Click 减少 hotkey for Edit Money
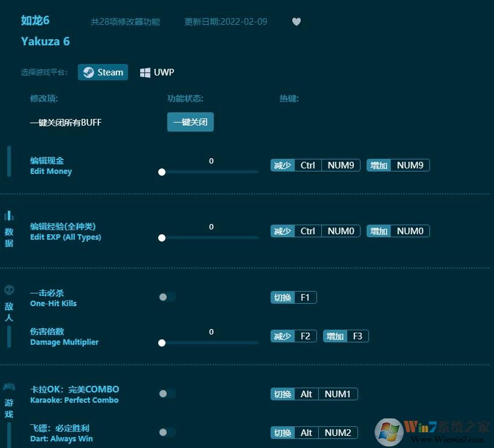Viewport: 494px width, 448px height. tap(282, 165)
